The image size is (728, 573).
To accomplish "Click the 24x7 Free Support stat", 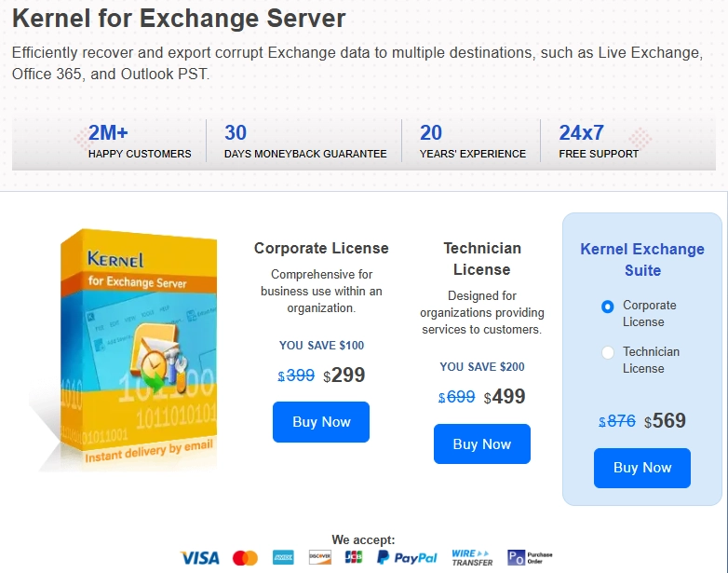I will 599,141.
